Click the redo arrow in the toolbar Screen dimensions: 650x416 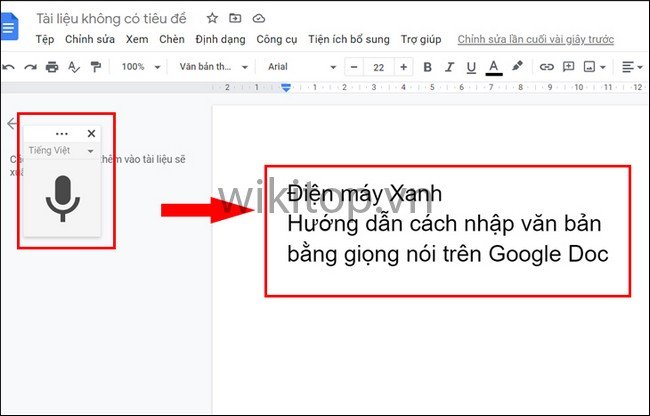[30, 67]
